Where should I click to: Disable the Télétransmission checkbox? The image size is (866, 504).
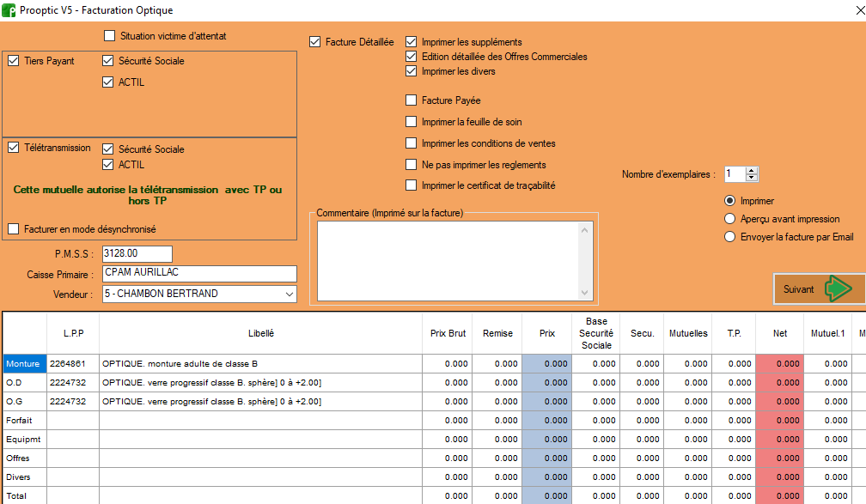tap(13, 148)
